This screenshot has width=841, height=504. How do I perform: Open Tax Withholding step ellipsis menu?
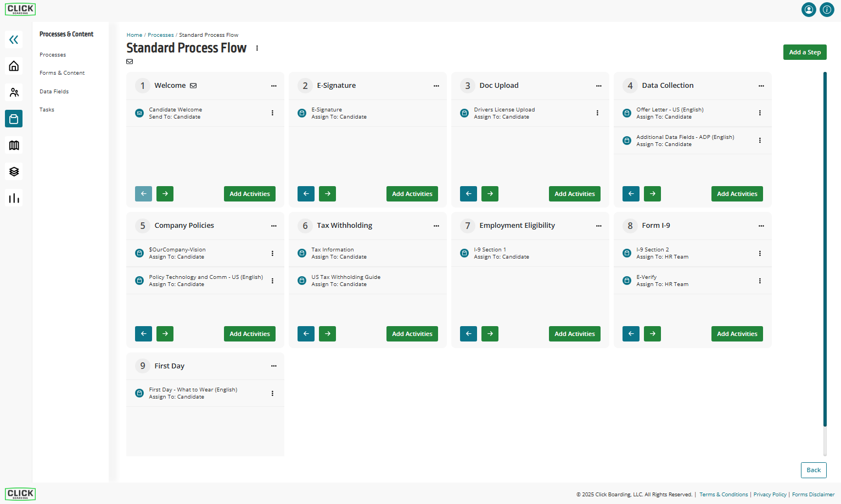pyautogui.click(x=436, y=226)
